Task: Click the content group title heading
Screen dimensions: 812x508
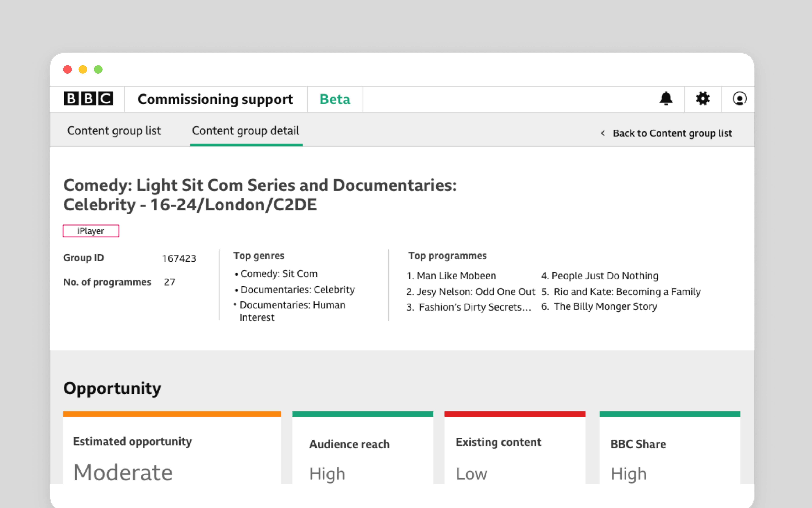Action: (260, 195)
